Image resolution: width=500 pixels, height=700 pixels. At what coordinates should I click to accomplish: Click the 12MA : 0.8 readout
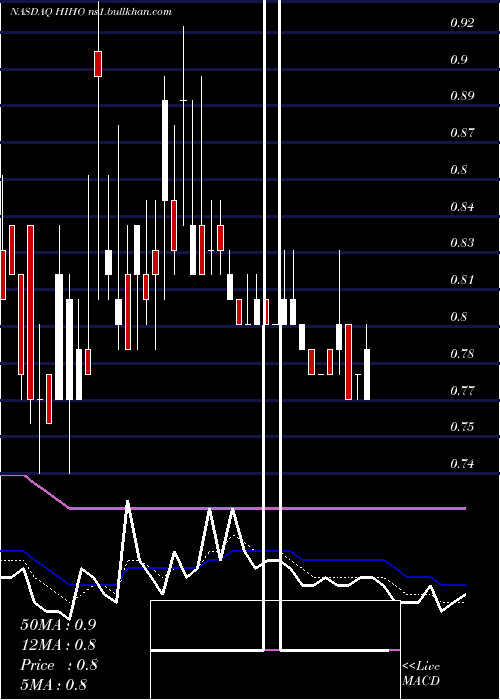click(58, 645)
